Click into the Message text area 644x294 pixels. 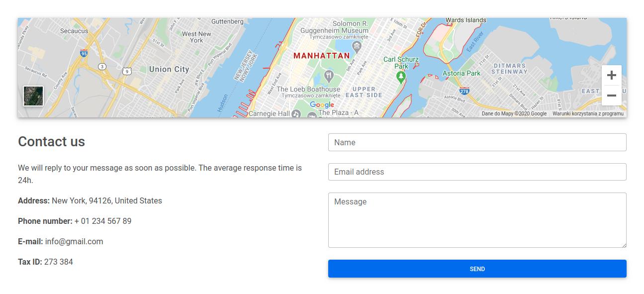[477, 220]
